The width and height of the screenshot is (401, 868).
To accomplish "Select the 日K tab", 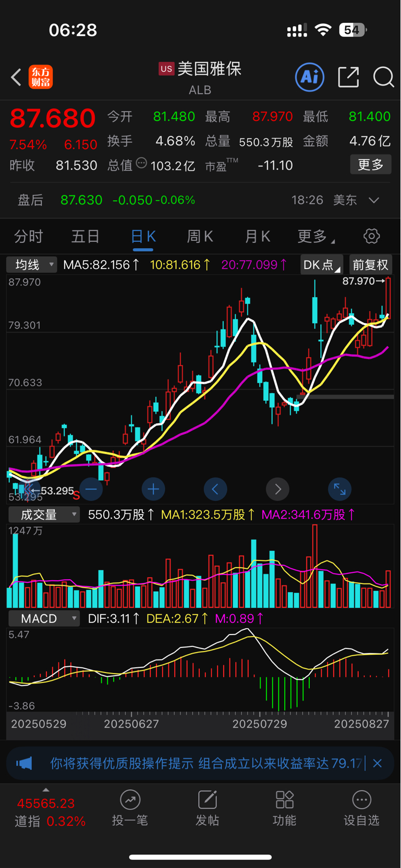I will [x=143, y=237].
